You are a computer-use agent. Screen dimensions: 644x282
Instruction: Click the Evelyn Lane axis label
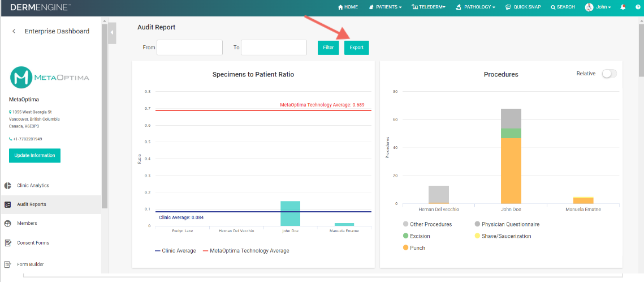[x=183, y=231]
